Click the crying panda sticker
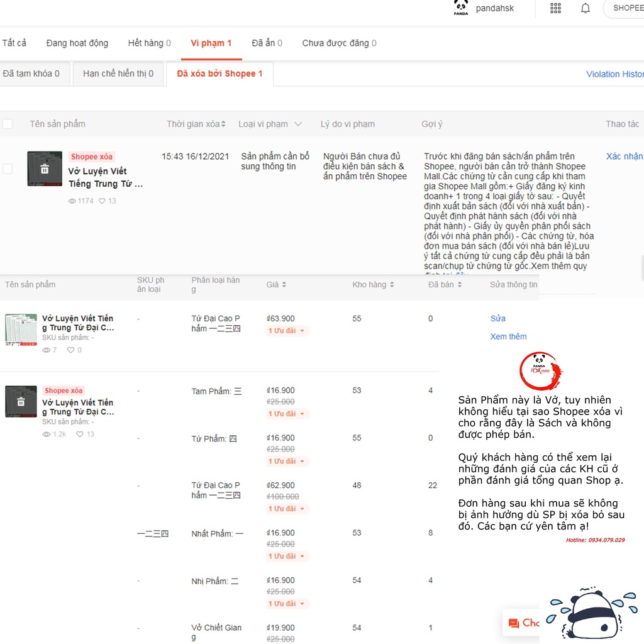This screenshot has width=644, height=644. (591, 614)
